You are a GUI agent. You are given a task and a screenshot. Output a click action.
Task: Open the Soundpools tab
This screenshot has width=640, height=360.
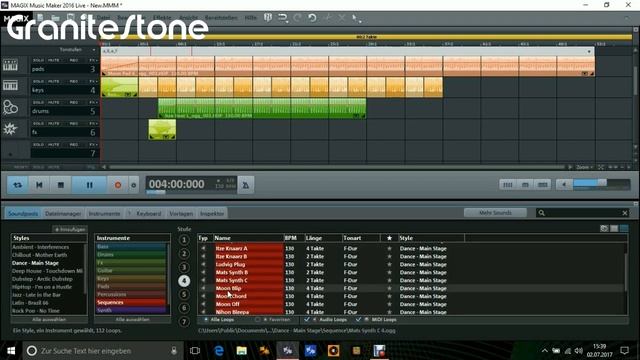(23, 213)
